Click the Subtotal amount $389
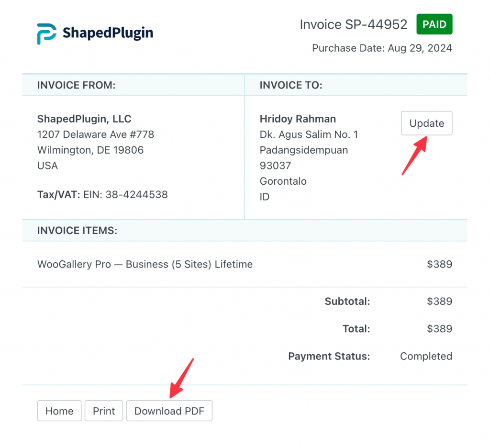The height and width of the screenshot is (448, 490). click(439, 301)
